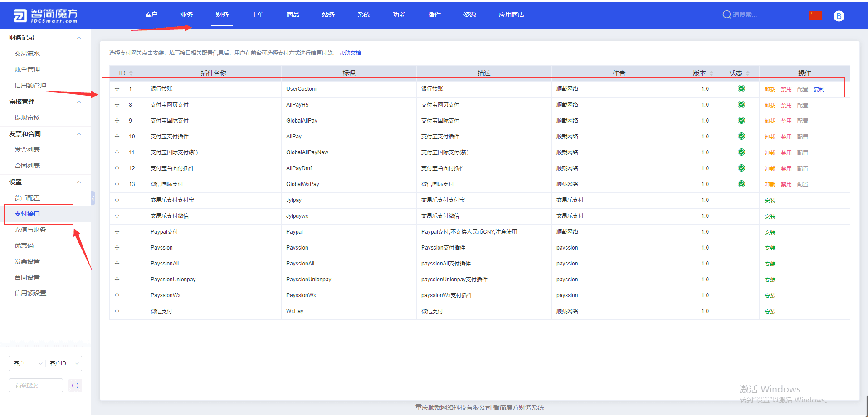Open the 客户 top menu
The height and width of the screenshot is (417, 868).
151,15
